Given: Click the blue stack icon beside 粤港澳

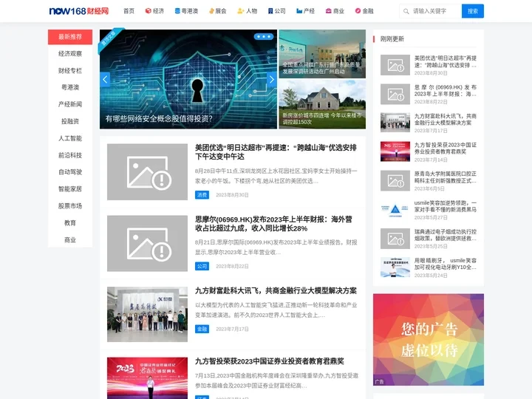Looking at the screenshot, I should 177,11.
